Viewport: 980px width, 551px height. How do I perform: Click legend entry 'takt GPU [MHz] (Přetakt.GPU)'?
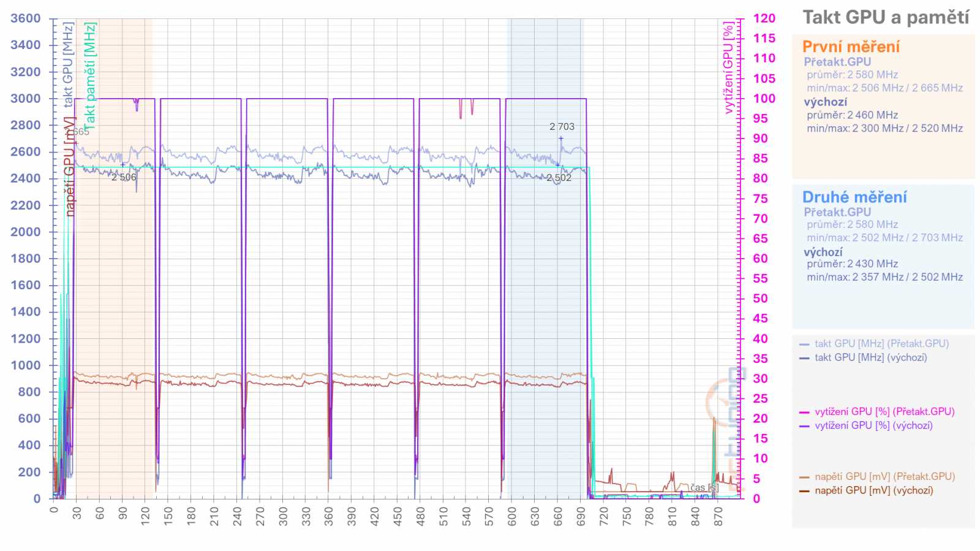[x=881, y=343]
